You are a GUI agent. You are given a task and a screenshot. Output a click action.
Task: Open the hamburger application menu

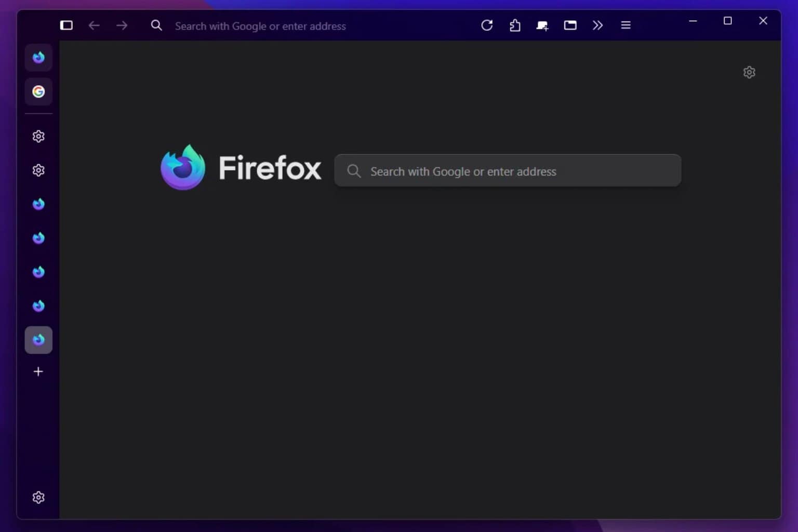tap(626, 25)
